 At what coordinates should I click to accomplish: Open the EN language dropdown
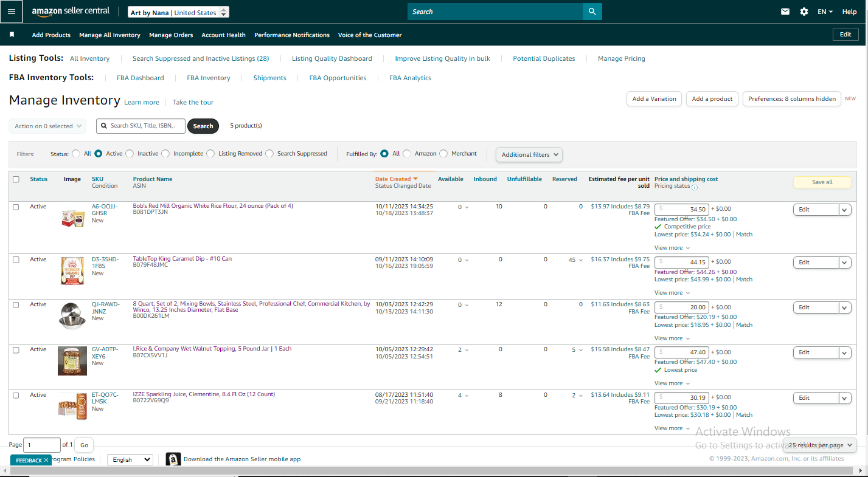(825, 12)
